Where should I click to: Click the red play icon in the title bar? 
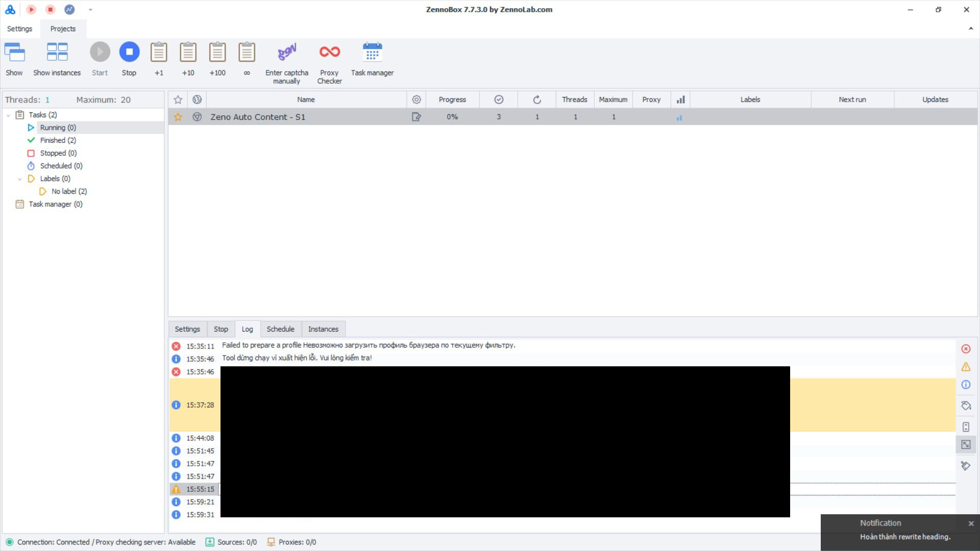(31, 9)
